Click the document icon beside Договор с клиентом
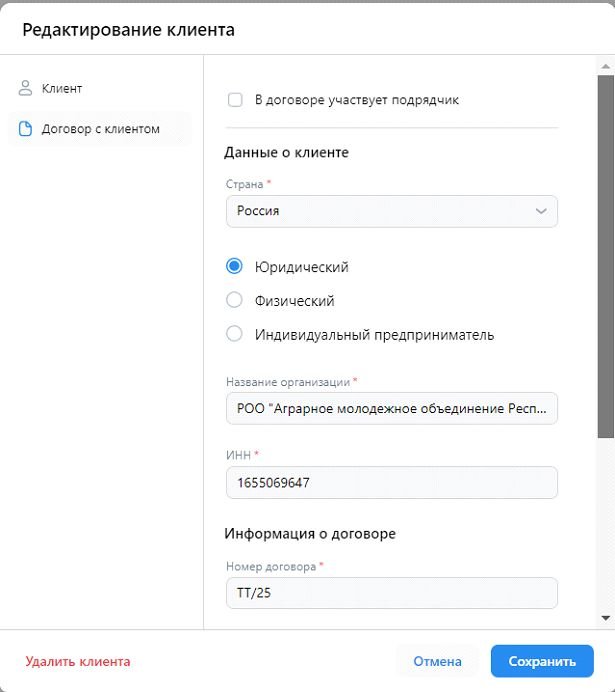This screenshot has height=692, width=615. tap(26, 129)
